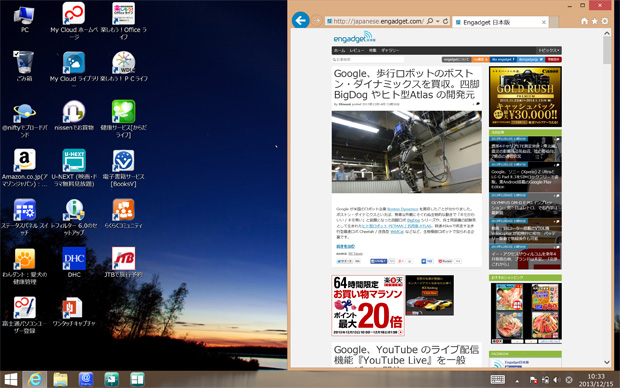Open second item in Engadget nav bar
The image size is (620, 388).
pyautogui.click(x=357, y=51)
